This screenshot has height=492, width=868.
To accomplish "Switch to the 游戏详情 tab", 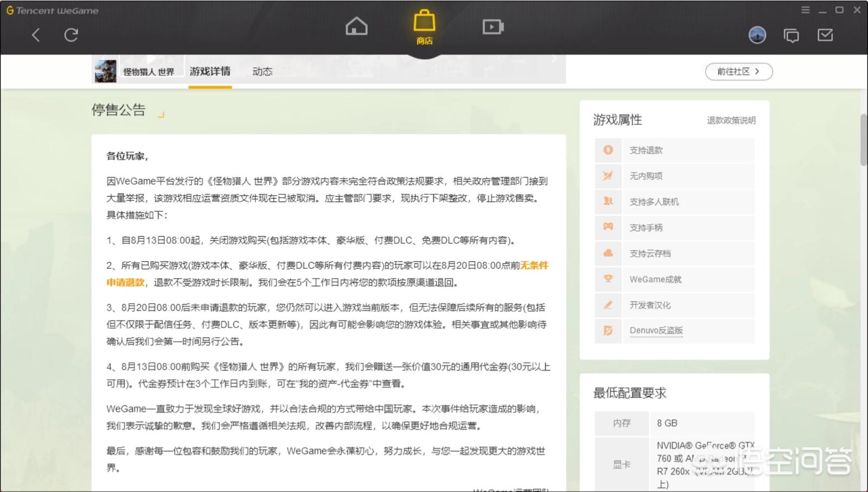I will [210, 72].
